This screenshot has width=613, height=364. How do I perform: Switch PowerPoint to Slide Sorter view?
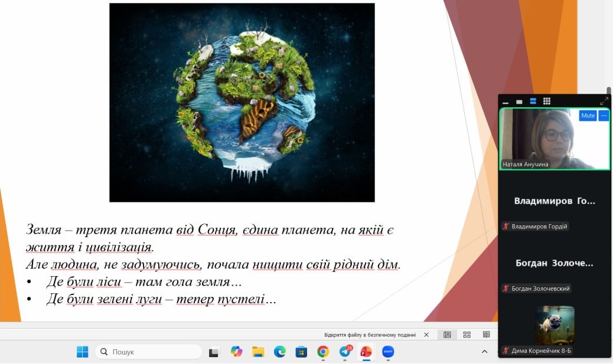(x=467, y=335)
